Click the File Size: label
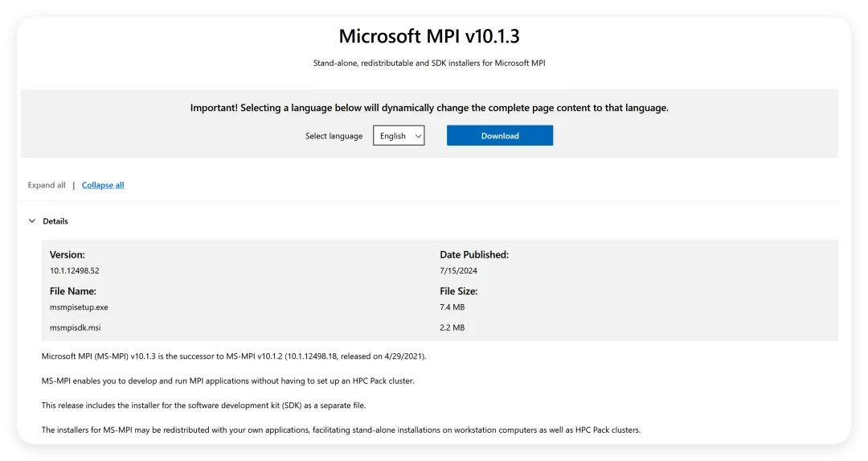This screenshot has height=461, width=868. coord(458,291)
